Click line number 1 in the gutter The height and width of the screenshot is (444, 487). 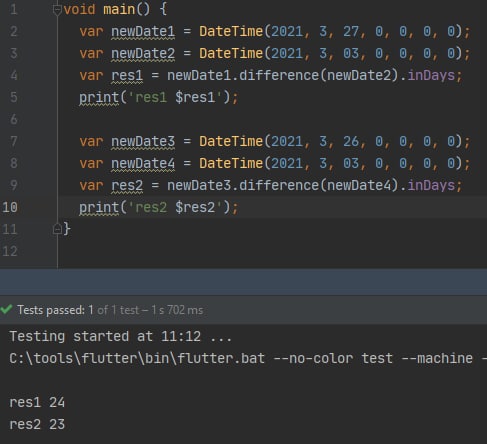pos(14,9)
